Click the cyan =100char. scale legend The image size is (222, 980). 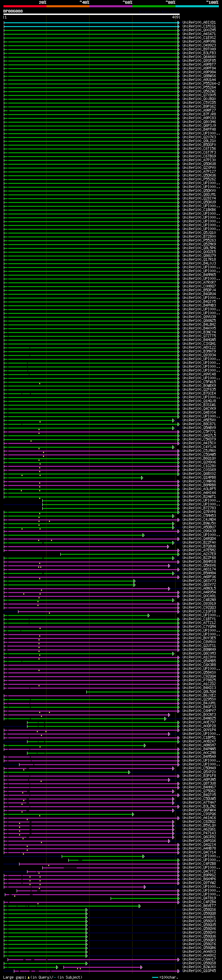165,977
